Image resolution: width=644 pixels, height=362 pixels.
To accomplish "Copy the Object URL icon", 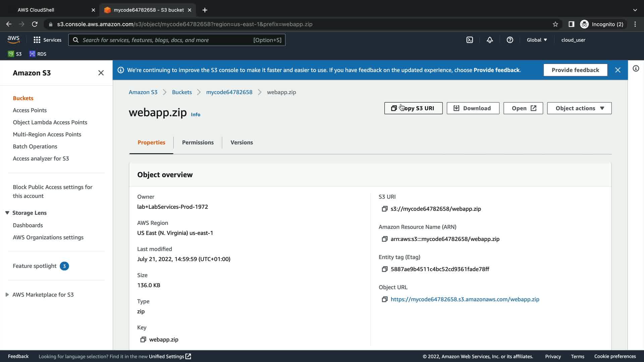I will pyautogui.click(x=385, y=299).
